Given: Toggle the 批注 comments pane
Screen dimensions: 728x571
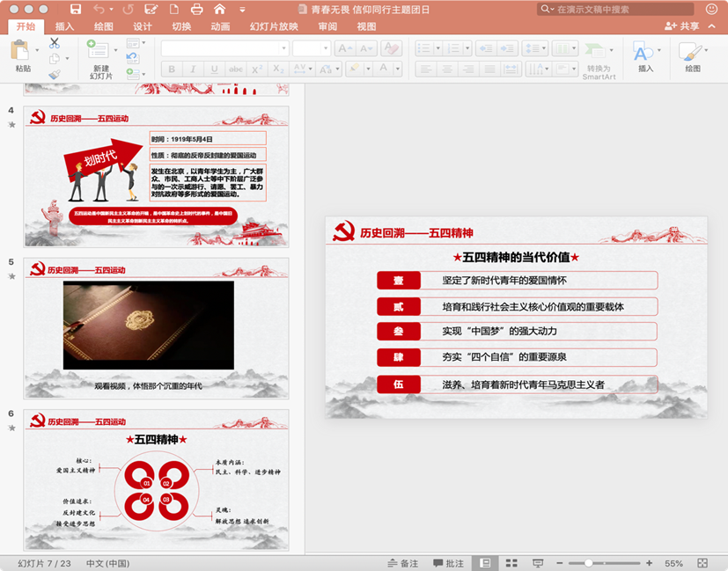Looking at the screenshot, I should 447,563.
